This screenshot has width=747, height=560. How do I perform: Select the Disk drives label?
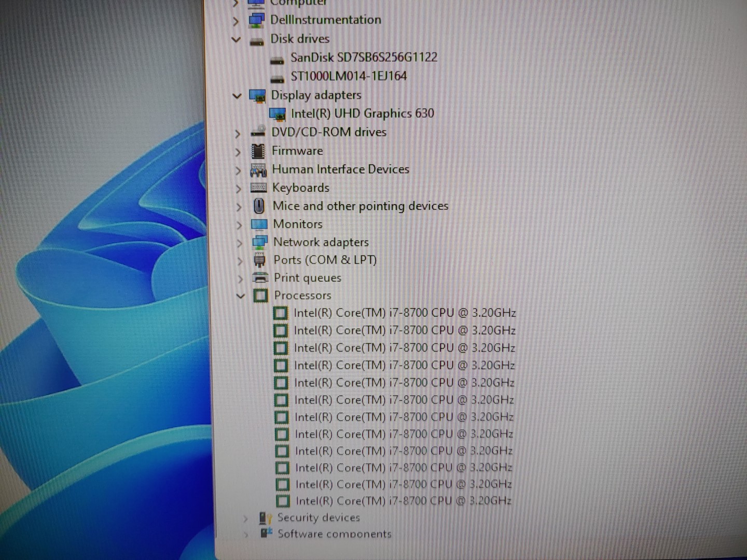(x=300, y=39)
